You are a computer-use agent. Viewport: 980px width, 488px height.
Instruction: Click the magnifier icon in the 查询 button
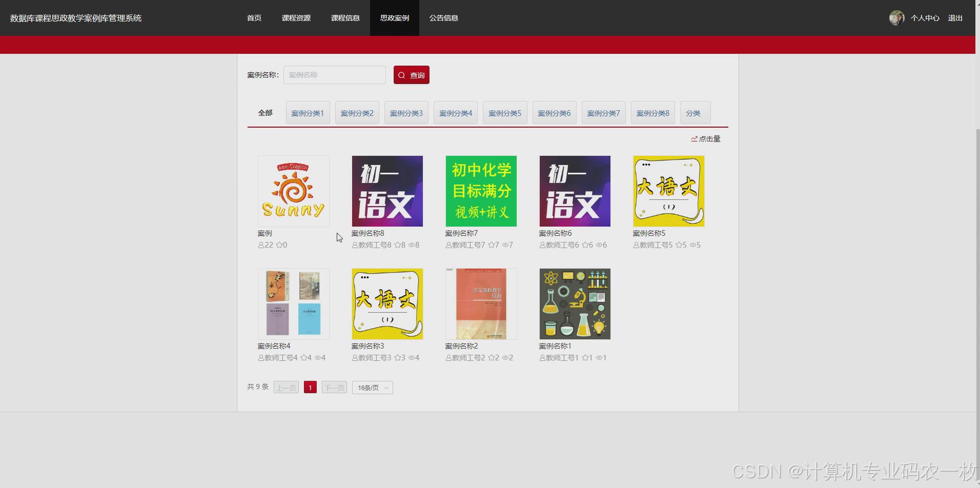click(x=402, y=75)
